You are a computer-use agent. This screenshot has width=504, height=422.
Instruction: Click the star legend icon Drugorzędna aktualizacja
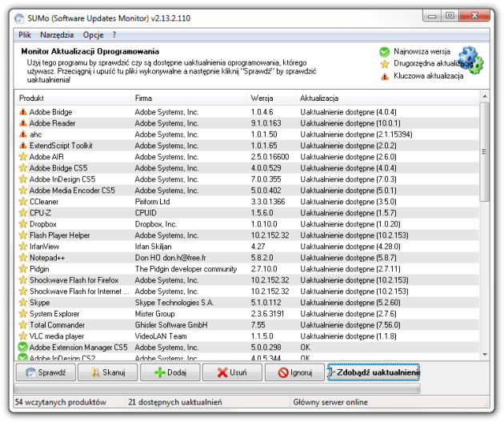click(x=385, y=64)
